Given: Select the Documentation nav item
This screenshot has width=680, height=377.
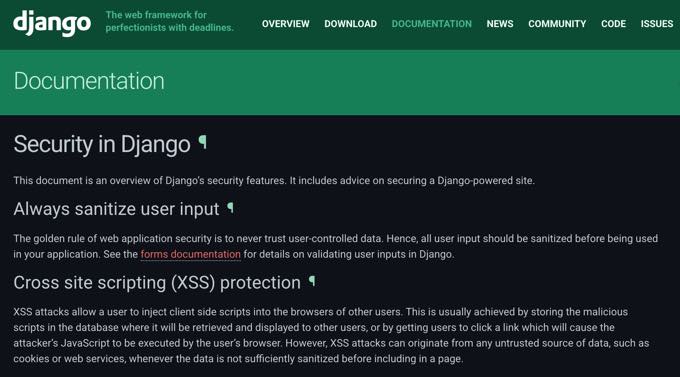Looking at the screenshot, I should pos(432,24).
